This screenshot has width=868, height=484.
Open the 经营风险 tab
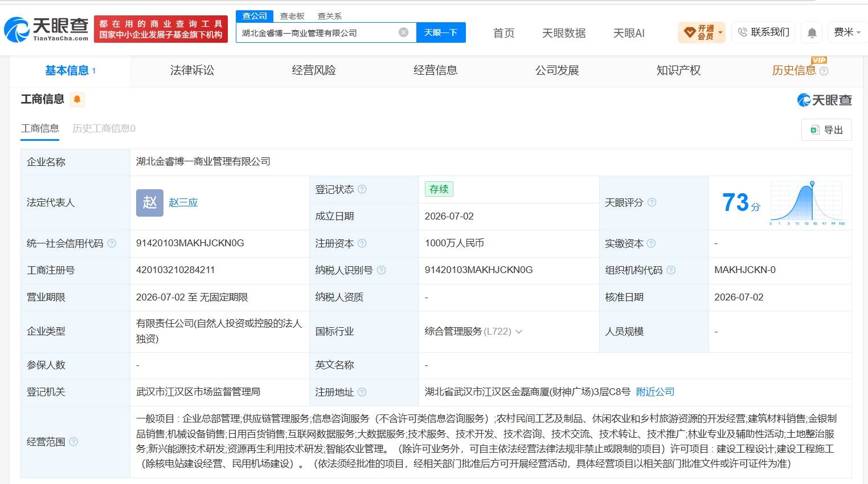pyautogui.click(x=314, y=71)
